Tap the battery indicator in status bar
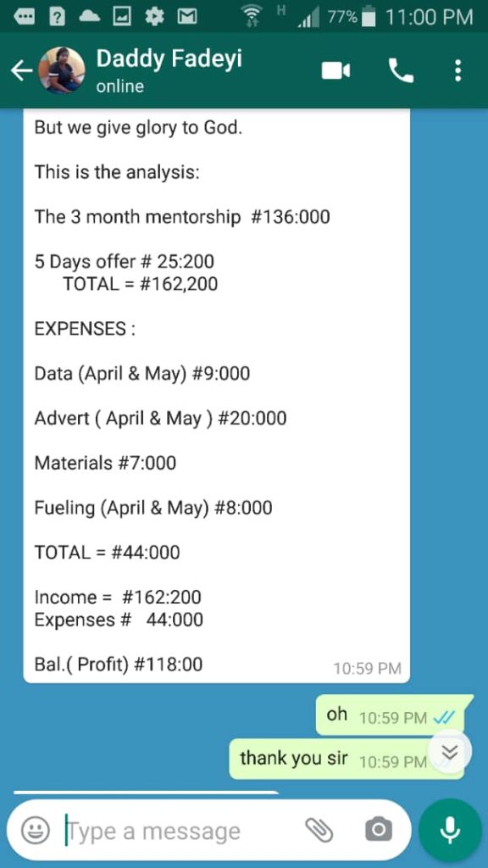This screenshot has height=868, width=488. pos(369,17)
